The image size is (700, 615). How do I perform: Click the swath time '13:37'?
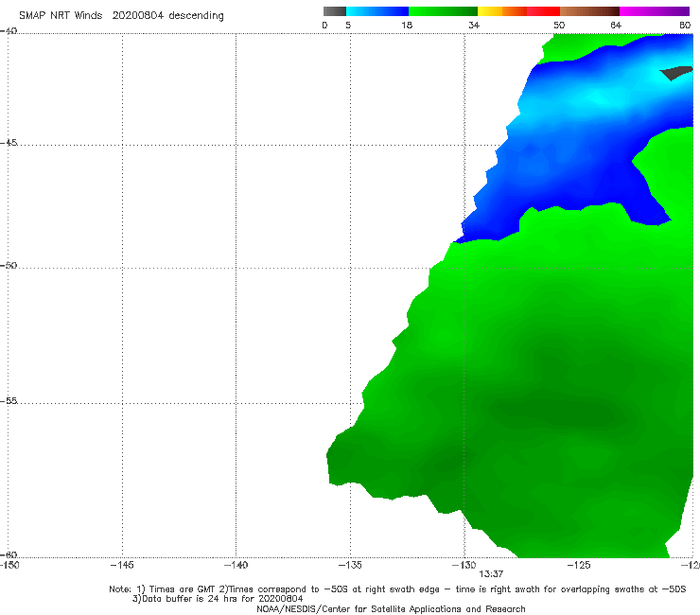(x=491, y=574)
